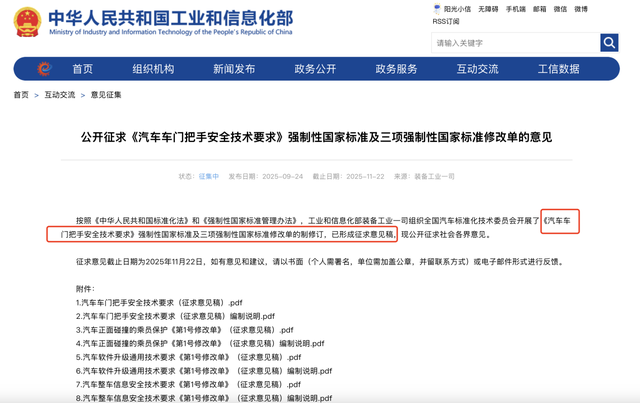Image resolution: width=640 pixels, height=403 pixels.
Task: Click the ministry Chinese name title
Action: point(171,18)
